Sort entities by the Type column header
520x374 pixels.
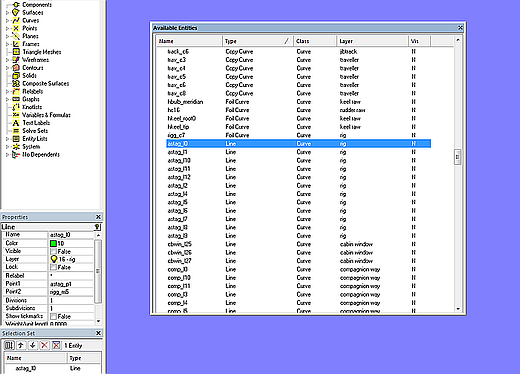click(x=258, y=41)
